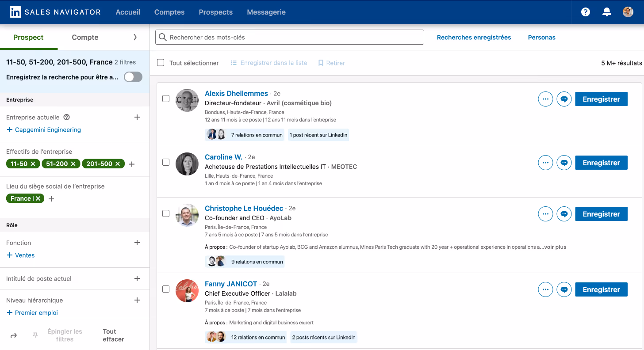Click Tout effacer to clear filters
This screenshot has height=350, width=644.
click(x=113, y=335)
